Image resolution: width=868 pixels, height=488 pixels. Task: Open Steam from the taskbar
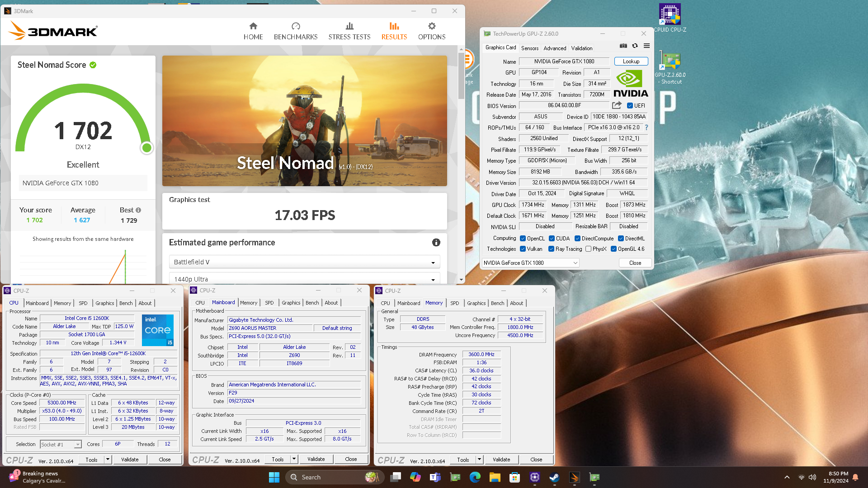[554, 477]
